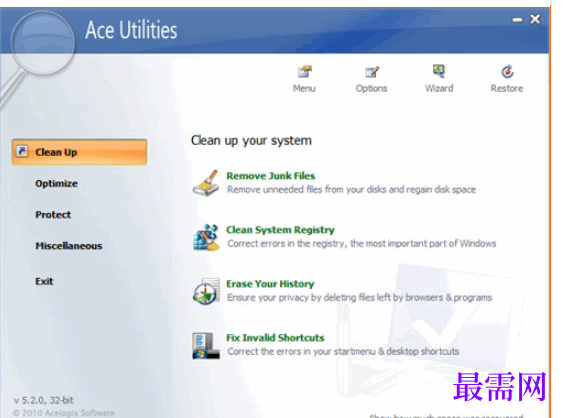Click the Ace Utilities title text
The image size is (565, 418).
131,30
